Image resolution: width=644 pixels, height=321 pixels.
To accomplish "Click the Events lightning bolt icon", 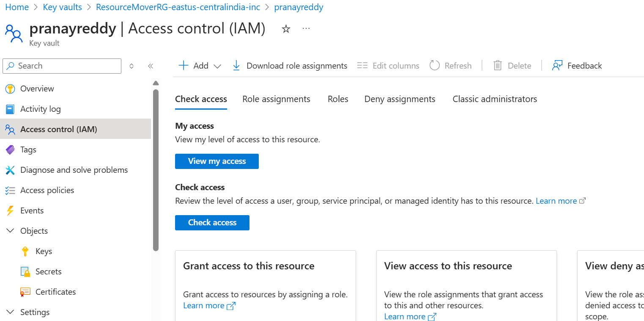I will 10,211.
